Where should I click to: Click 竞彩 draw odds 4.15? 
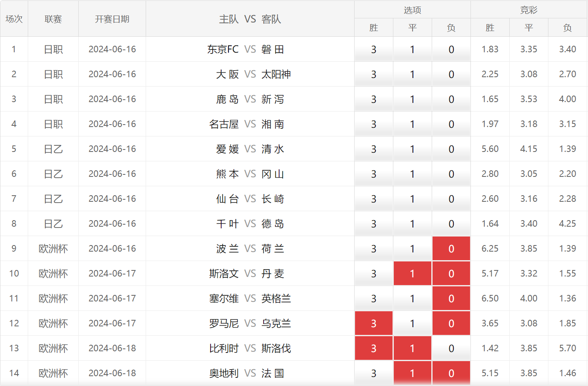tap(529, 149)
